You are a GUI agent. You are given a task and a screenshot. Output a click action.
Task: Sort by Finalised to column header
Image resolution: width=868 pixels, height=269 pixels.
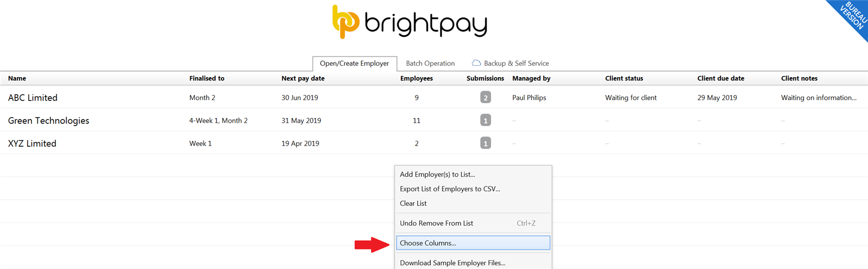coord(207,78)
